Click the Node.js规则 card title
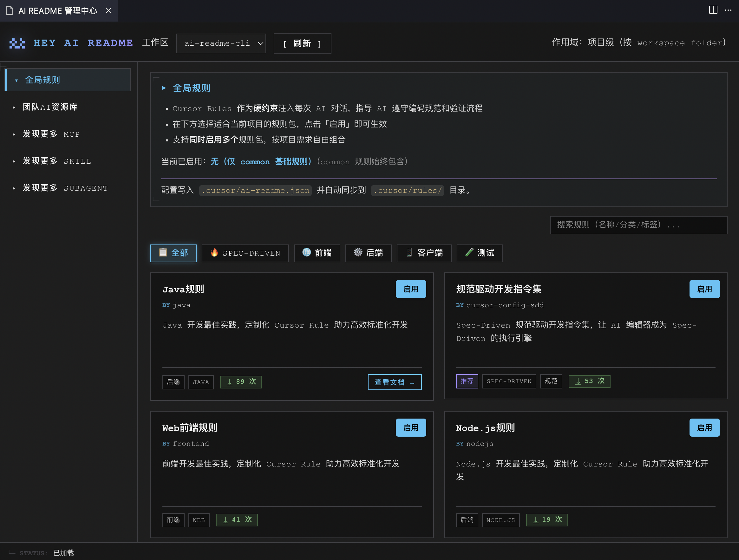The height and width of the screenshot is (560, 739). [x=485, y=428]
